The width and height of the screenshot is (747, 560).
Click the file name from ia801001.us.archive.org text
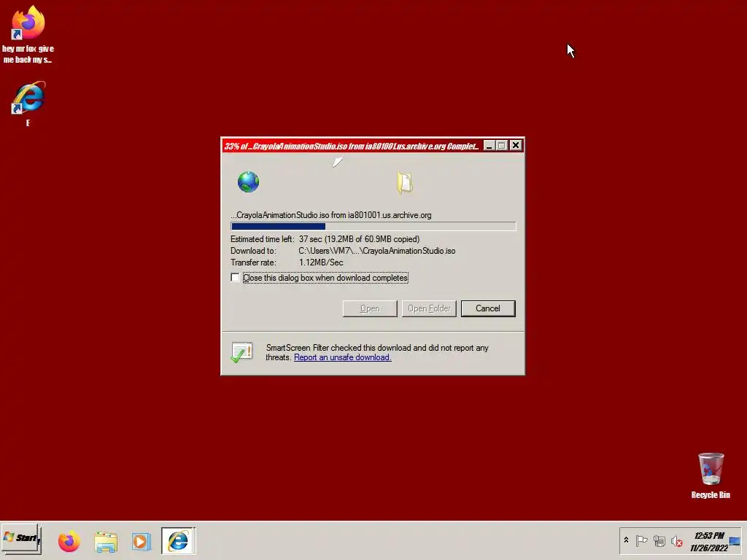[330, 215]
